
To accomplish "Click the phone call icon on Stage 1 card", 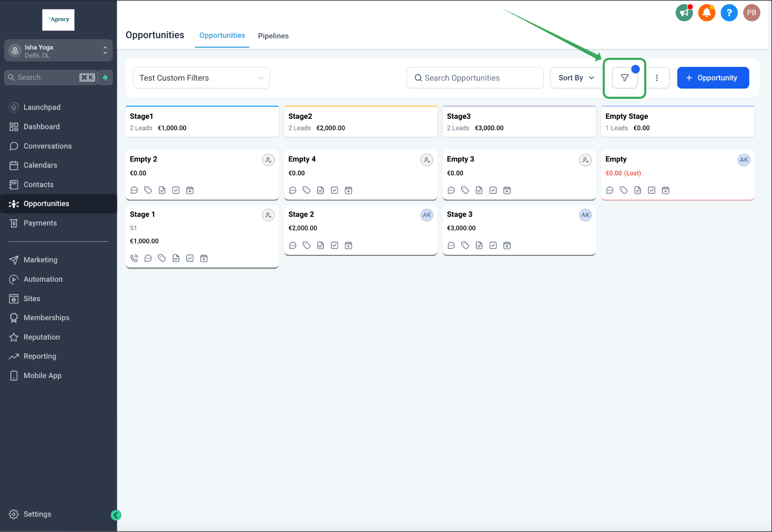I will click(134, 258).
